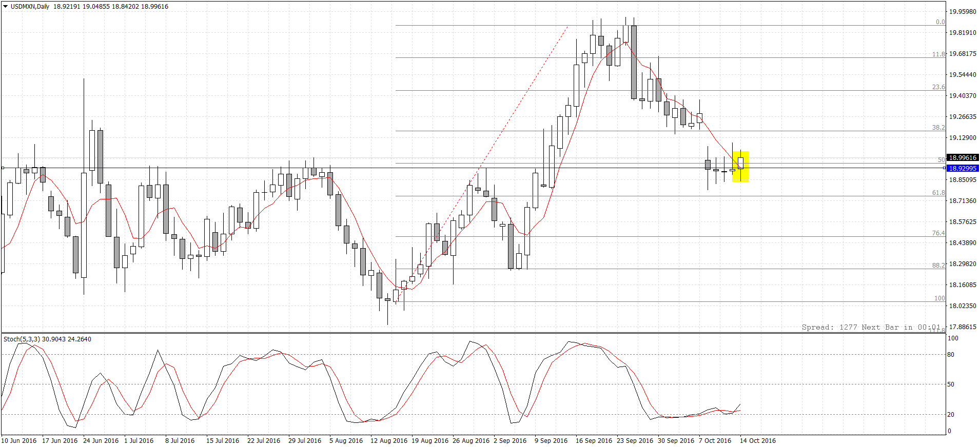
Task: Click stochastic scale value 50
Action: (951, 384)
